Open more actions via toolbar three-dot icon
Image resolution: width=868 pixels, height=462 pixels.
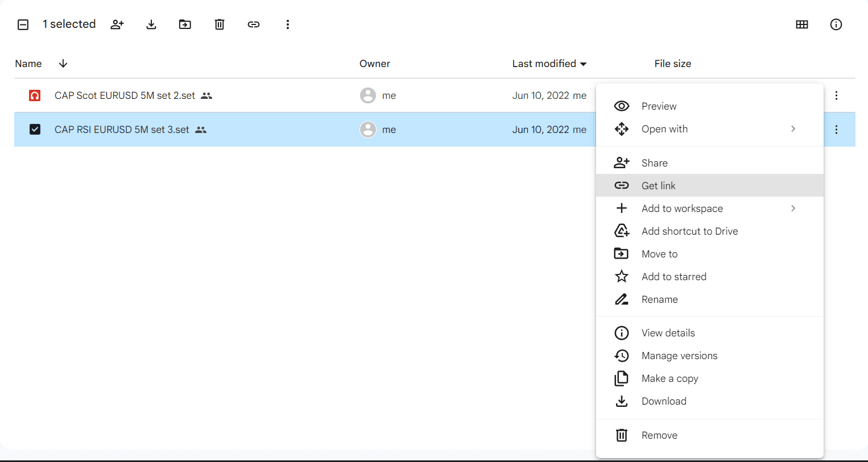click(288, 24)
